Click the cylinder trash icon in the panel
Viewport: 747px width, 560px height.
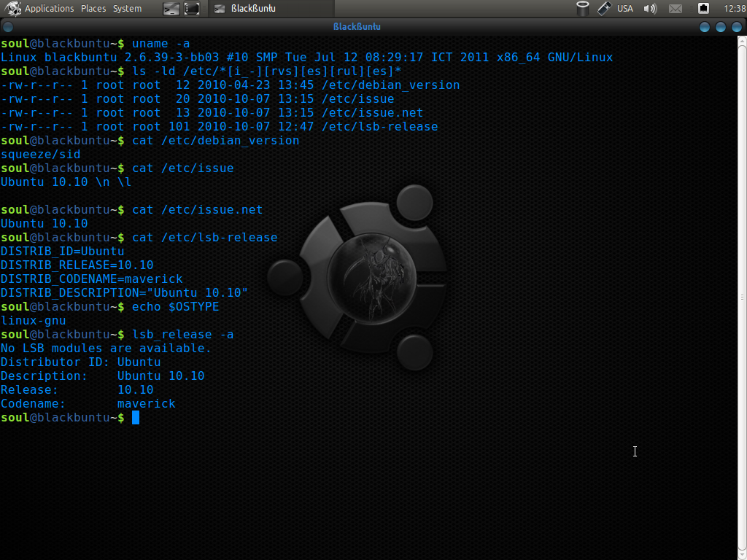(582, 9)
